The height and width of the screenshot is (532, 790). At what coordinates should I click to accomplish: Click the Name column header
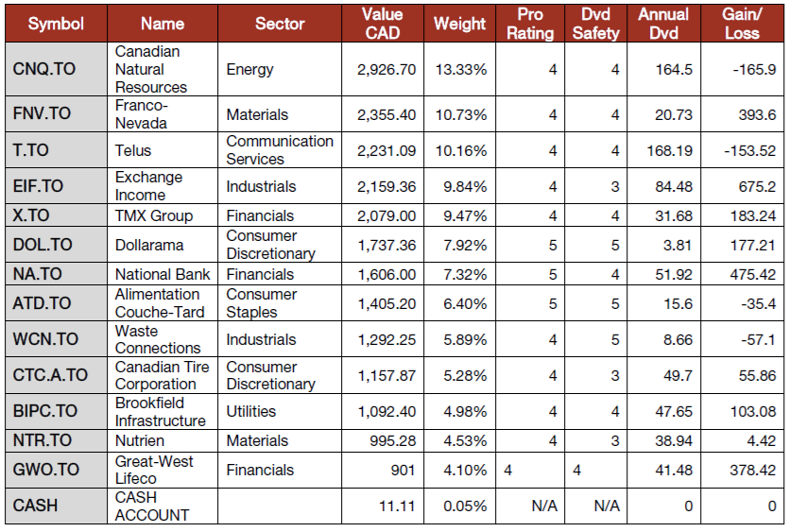click(164, 24)
